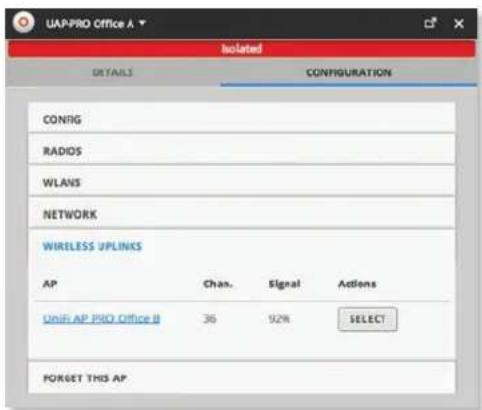Expand the Forget This AP section
Image resolution: width=482 pixels, height=410 pixels.
pyautogui.click(x=242, y=378)
